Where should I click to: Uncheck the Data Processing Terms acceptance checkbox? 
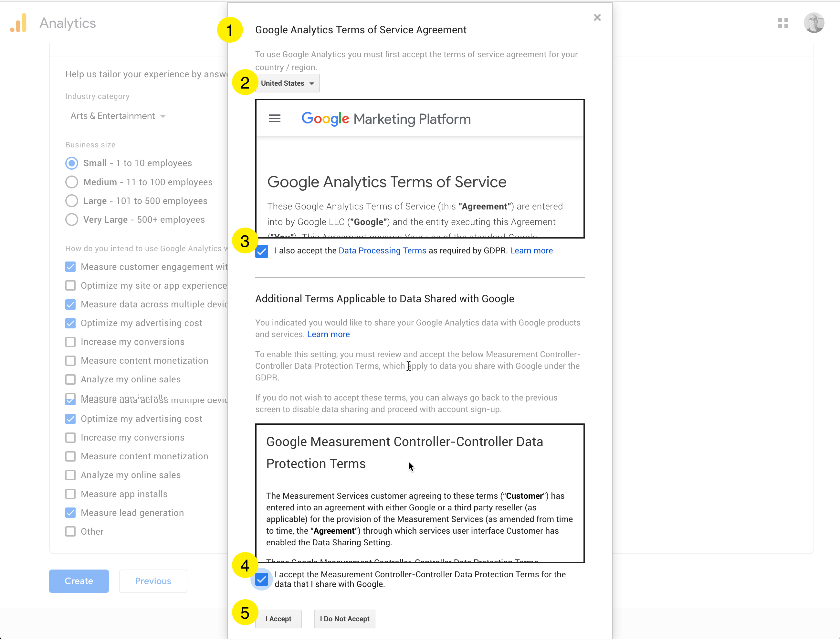click(262, 251)
